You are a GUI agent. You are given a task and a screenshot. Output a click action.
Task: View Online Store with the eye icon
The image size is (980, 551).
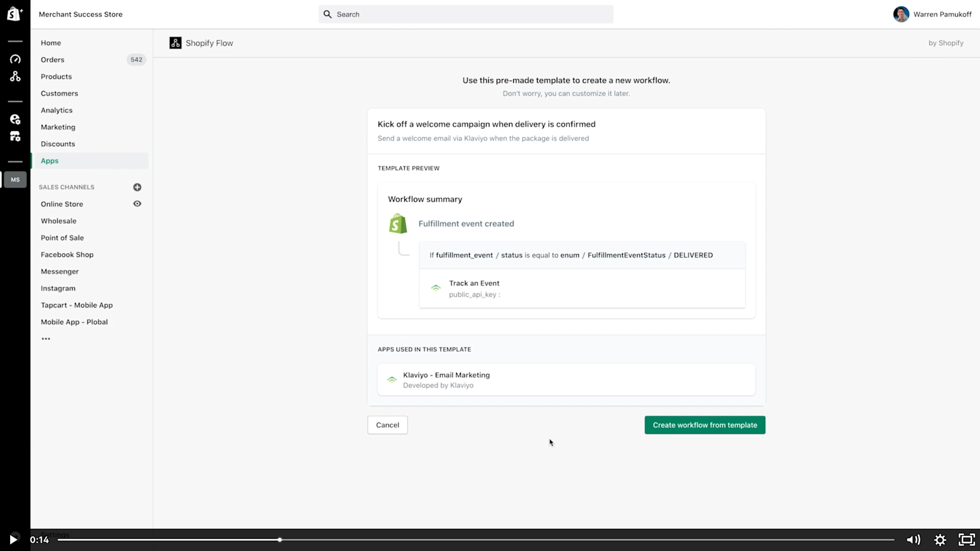137,204
